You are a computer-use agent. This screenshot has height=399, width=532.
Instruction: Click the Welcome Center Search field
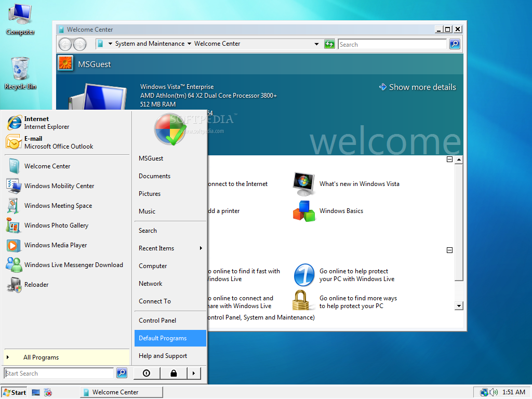pos(392,45)
